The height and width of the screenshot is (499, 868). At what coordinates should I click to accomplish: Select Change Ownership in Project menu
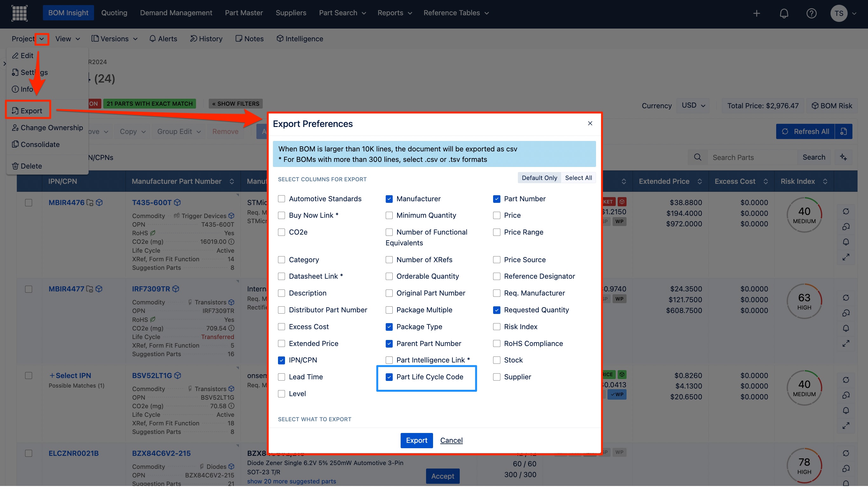coord(47,128)
